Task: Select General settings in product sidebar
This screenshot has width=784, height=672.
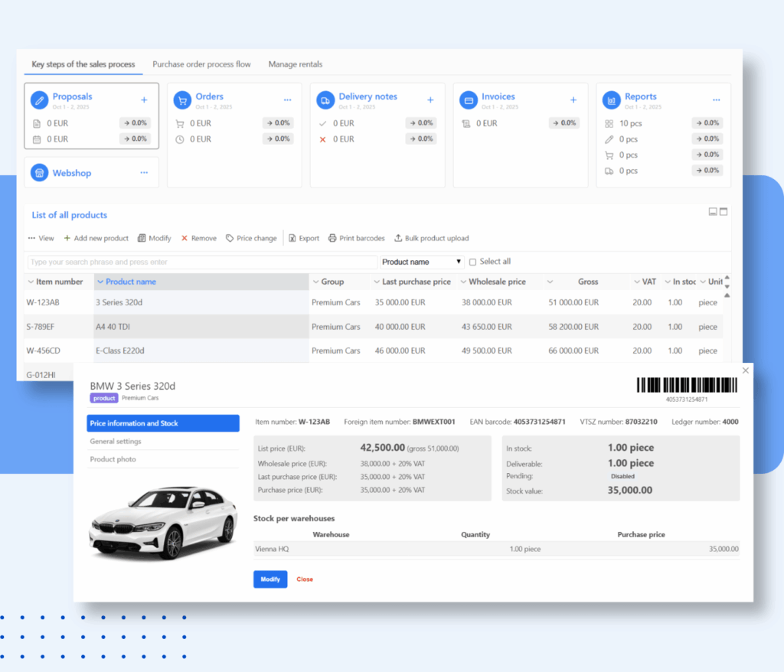Action: point(116,442)
